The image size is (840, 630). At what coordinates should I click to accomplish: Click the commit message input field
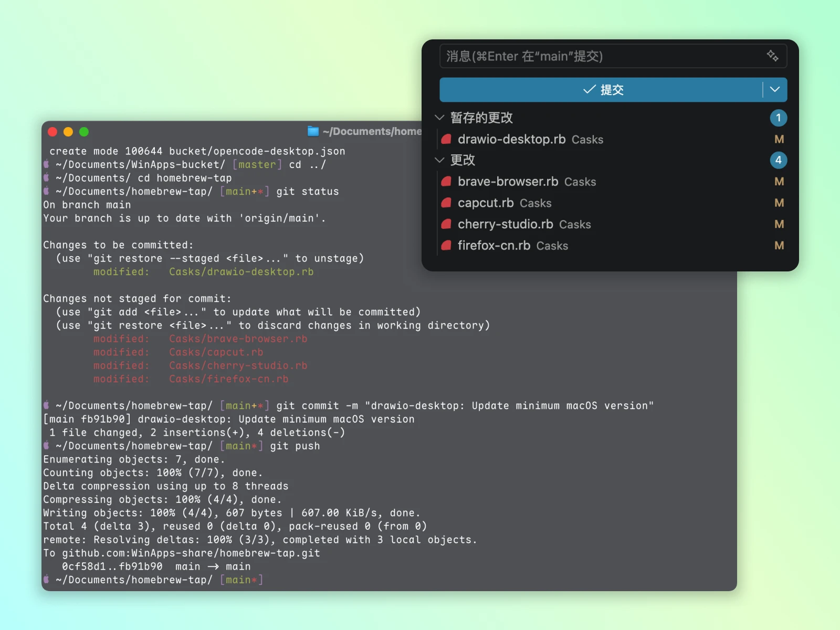[x=613, y=56]
